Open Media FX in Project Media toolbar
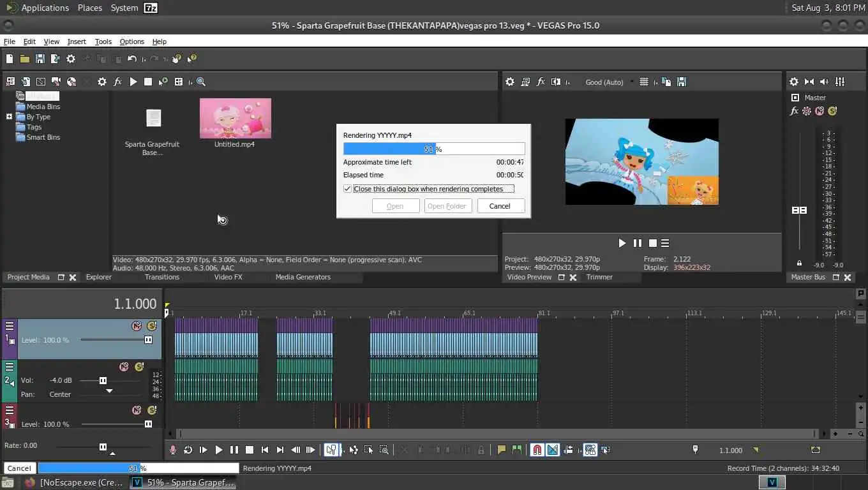The width and height of the screenshot is (868, 490). pos(117,82)
